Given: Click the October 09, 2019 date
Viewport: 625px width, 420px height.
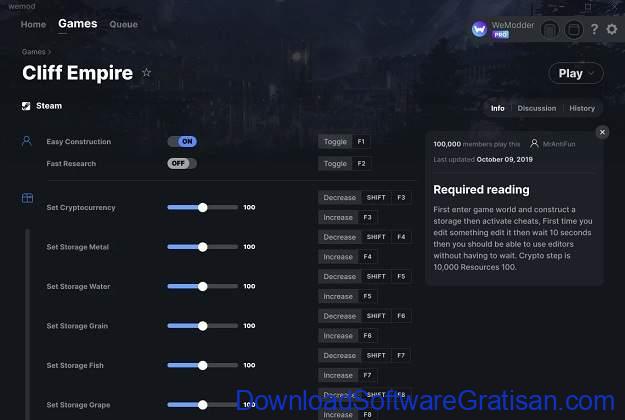Looking at the screenshot, I should (505, 159).
